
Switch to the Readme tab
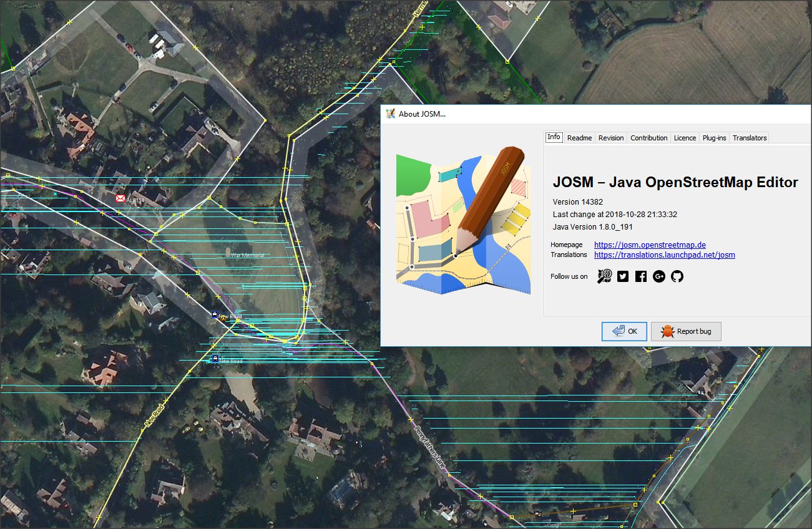[x=579, y=138]
